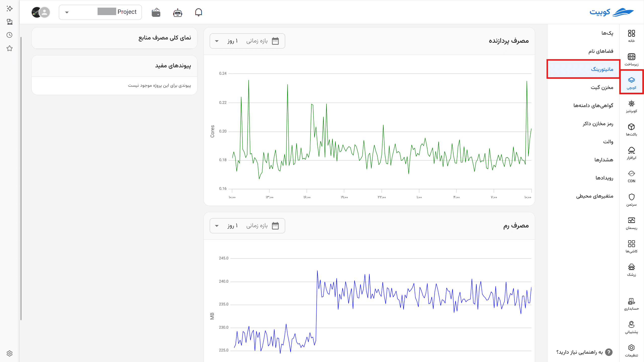This screenshot has width=644, height=362.
Task: Click the clock history icon in left strip
Action: tap(10, 35)
